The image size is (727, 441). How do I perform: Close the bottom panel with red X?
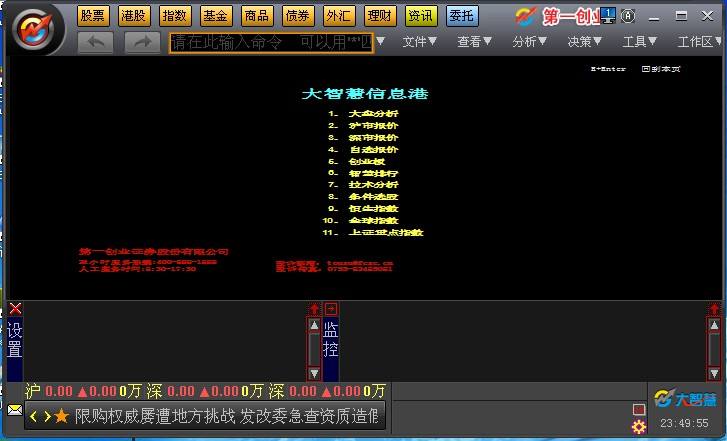pyautogui.click(x=15, y=309)
